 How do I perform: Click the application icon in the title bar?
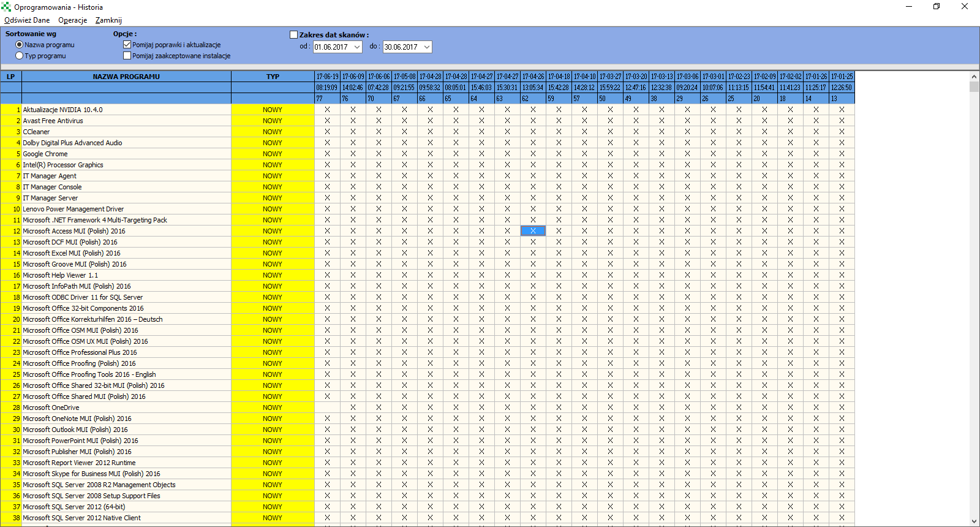tap(6, 7)
